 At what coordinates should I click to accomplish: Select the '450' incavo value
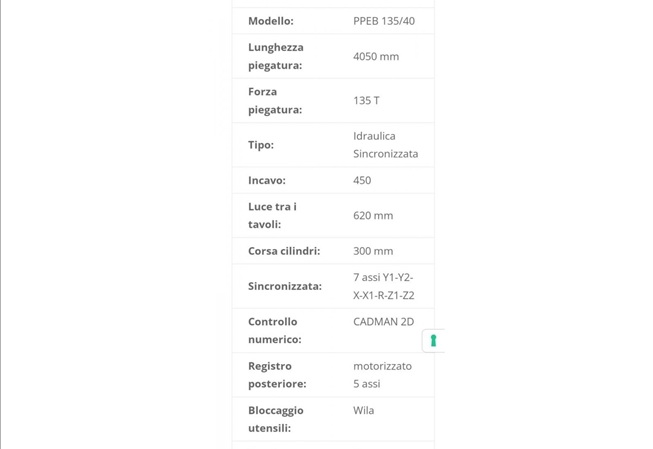[x=362, y=180]
